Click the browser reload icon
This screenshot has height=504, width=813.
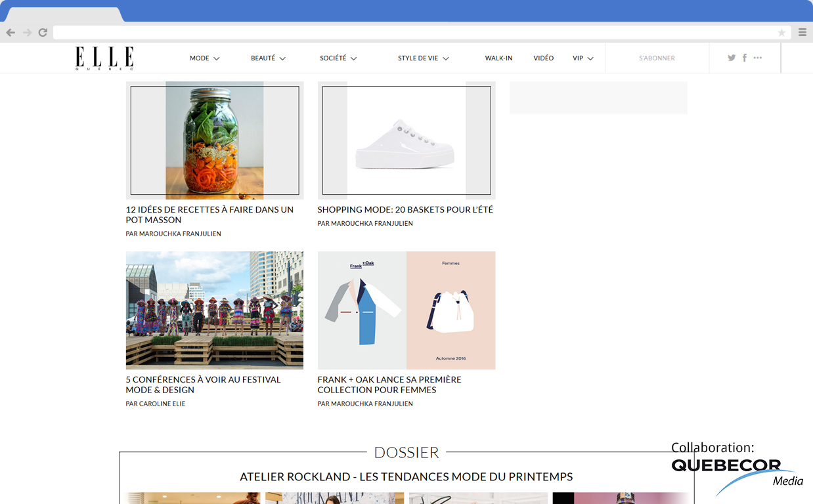[43, 31]
